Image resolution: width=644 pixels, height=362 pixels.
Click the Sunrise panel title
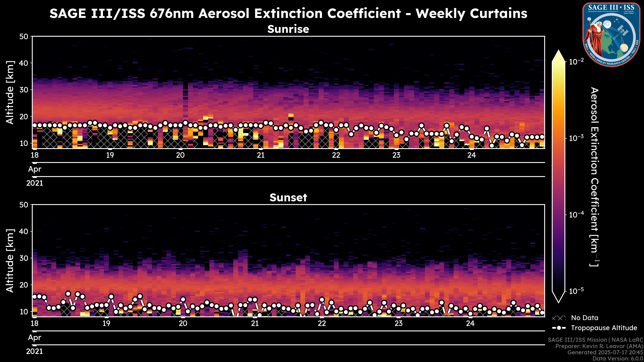coord(288,29)
